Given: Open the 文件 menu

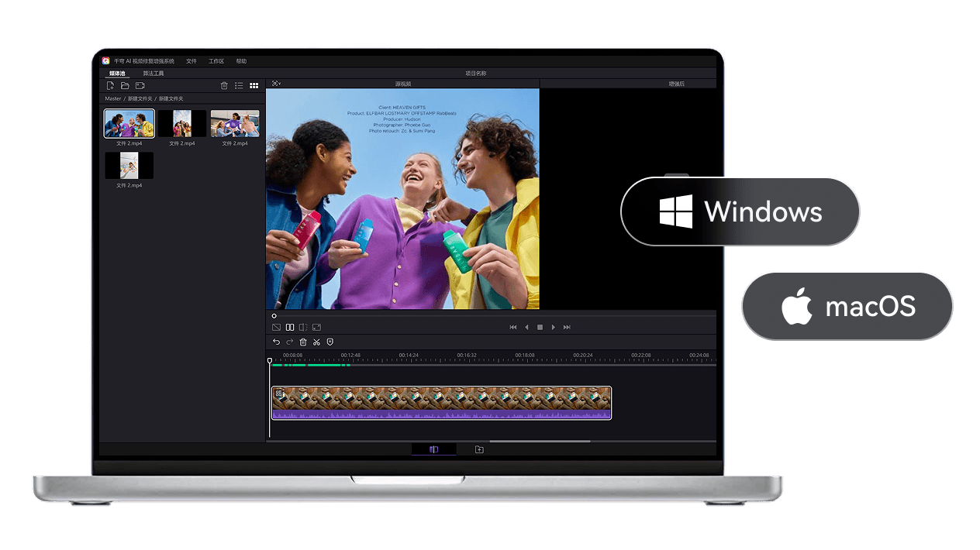Looking at the screenshot, I should [192, 61].
